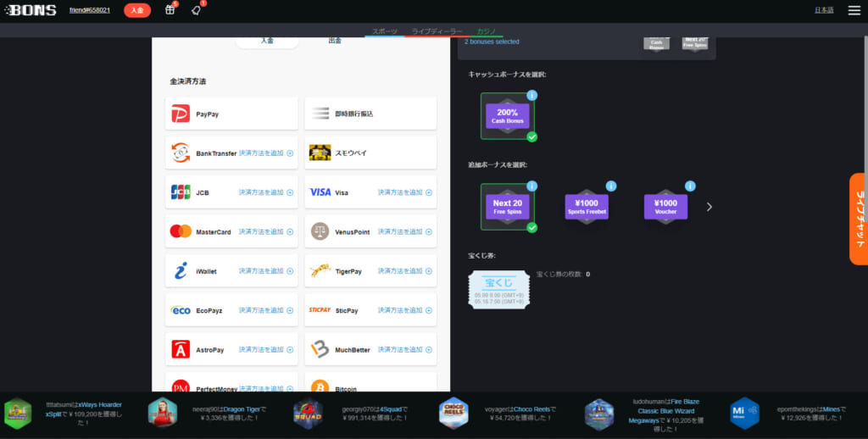Select PayPay payment method
Viewport: 868px width, 439px height.
click(231, 114)
